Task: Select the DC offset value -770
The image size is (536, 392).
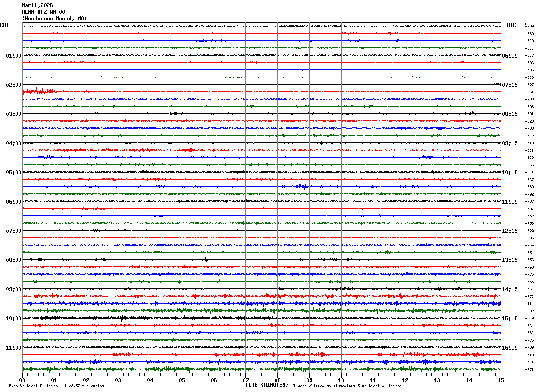Action: coord(529,296)
